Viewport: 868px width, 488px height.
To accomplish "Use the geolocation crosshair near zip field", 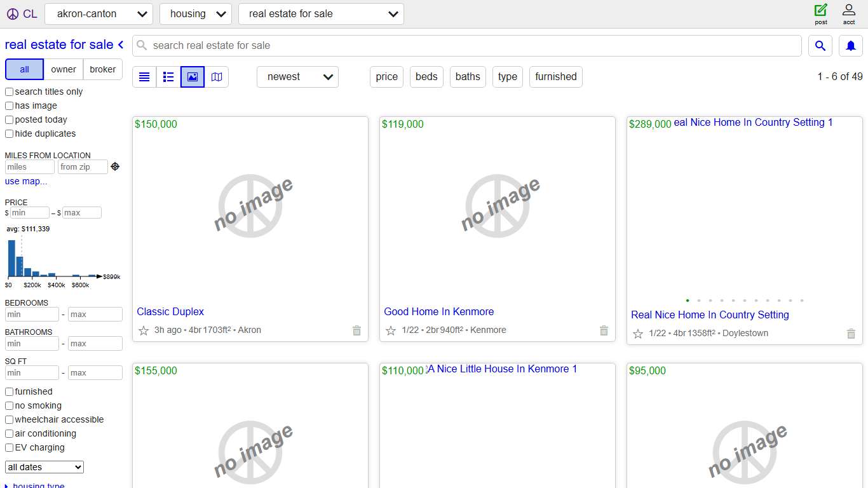I will (115, 166).
